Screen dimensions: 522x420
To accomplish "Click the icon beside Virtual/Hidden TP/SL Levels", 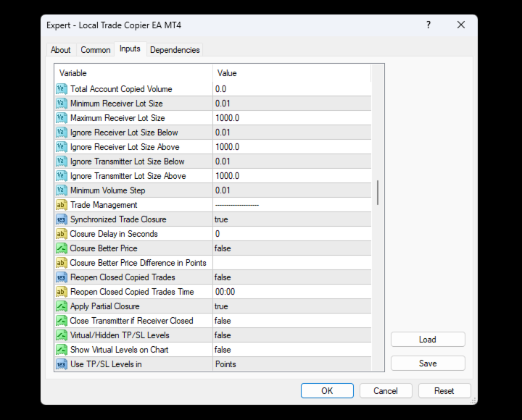I will point(62,335).
